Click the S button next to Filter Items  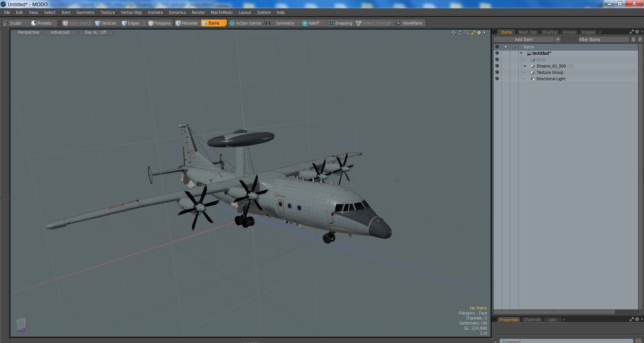[x=633, y=40]
